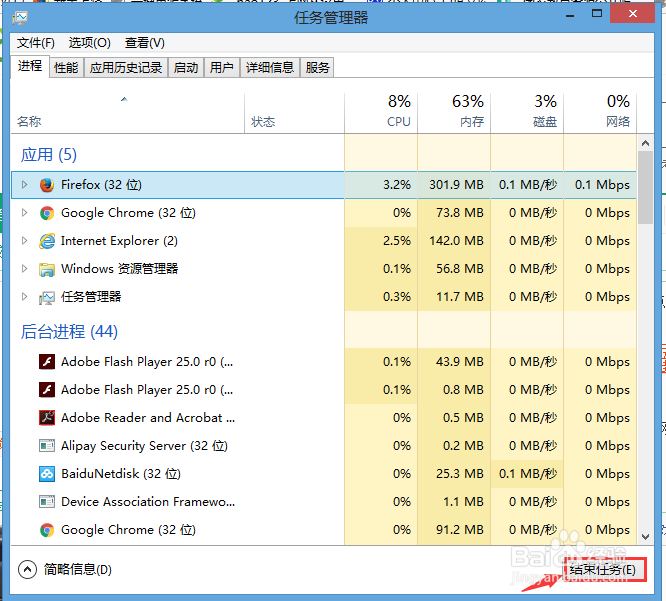Expand the Google Chrome (32 位) app group

coord(24,213)
